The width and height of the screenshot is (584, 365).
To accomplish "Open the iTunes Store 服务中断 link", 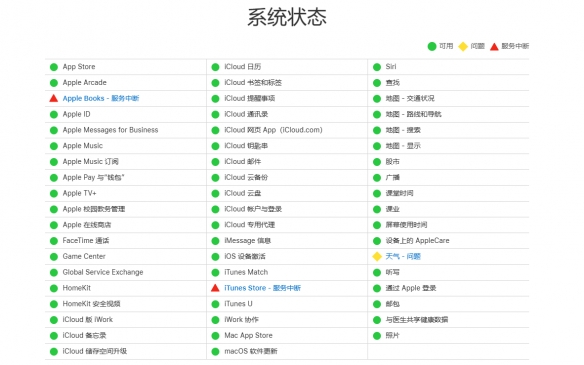I will (263, 288).
